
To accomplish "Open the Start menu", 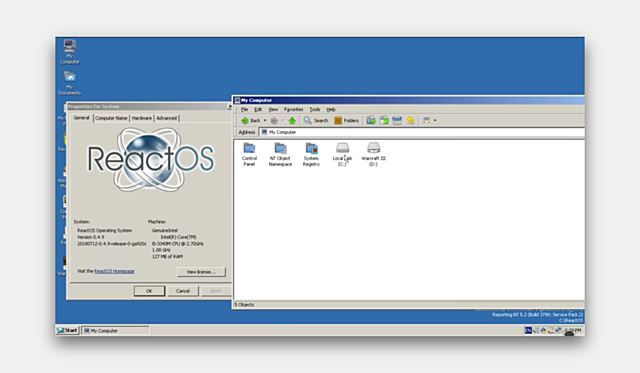I will (x=67, y=331).
